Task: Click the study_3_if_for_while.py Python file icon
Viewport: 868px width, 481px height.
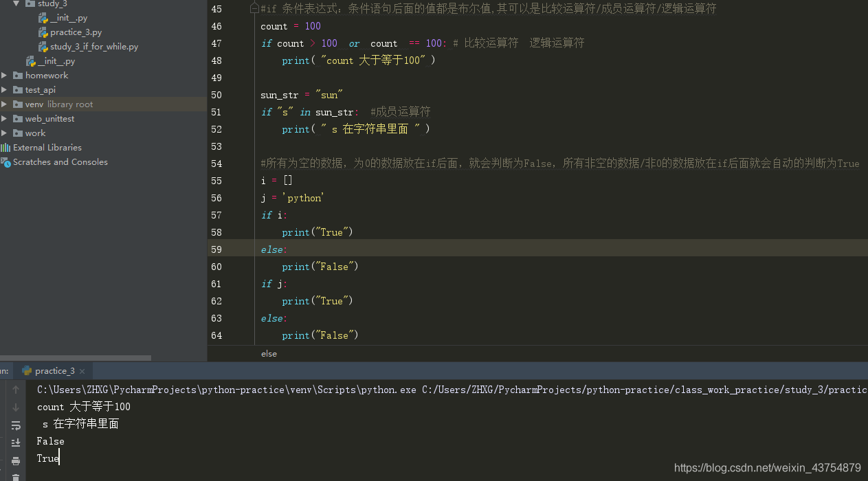Action: [x=43, y=47]
